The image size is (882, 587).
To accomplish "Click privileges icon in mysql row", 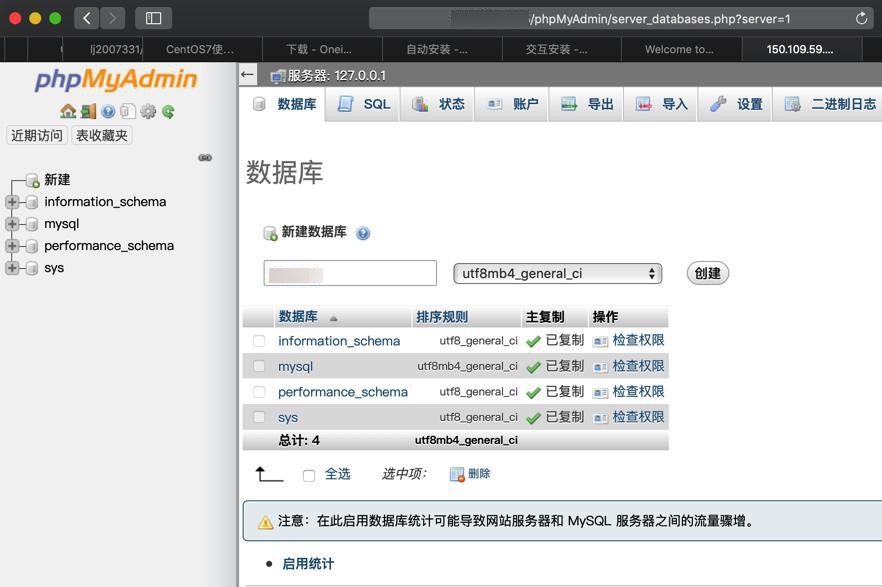I will tap(600, 367).
